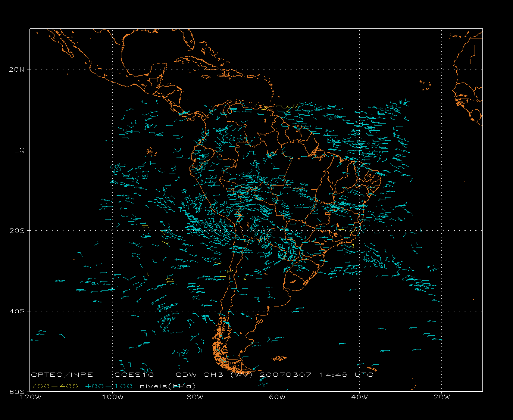Click the 20070307 date stamp
This screenshot has height=420, width=513.
coord(285,374)
